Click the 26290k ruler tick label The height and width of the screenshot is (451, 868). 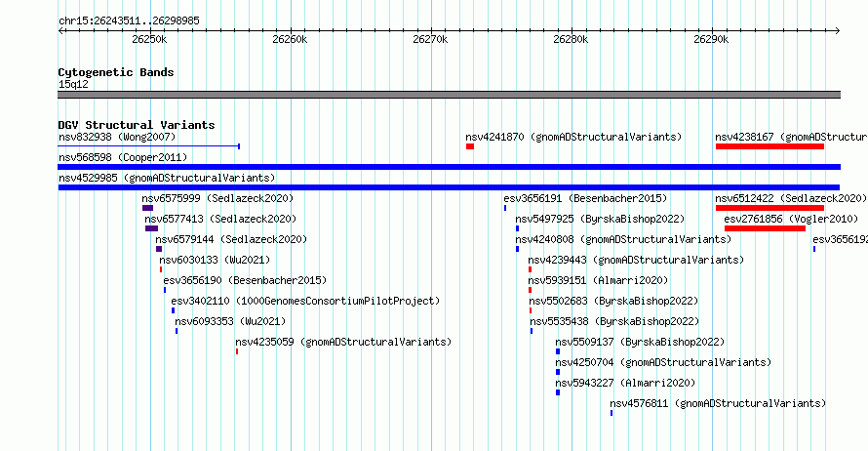(711, 39)
